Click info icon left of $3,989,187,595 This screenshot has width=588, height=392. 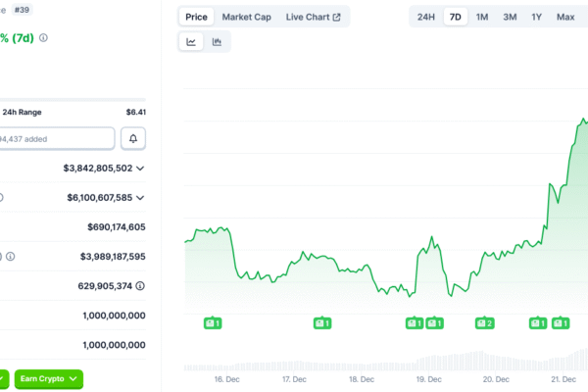point(2,257)
